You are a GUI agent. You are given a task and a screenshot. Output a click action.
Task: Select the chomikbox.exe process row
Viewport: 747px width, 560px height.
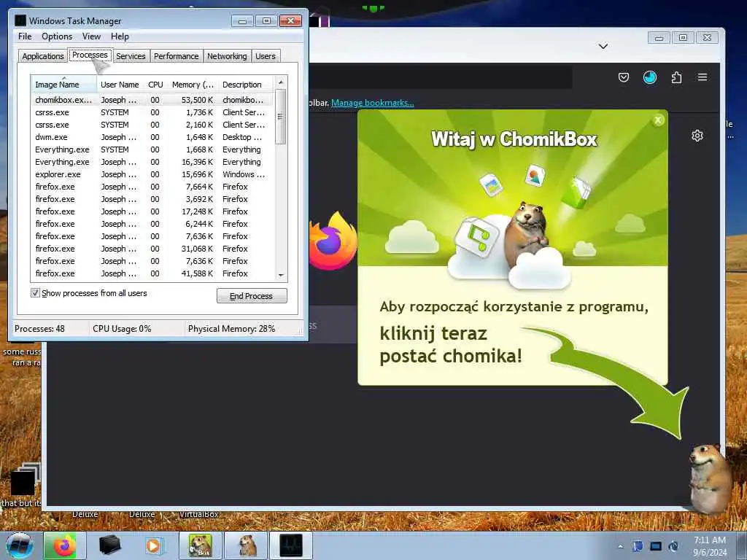(153, 100)
